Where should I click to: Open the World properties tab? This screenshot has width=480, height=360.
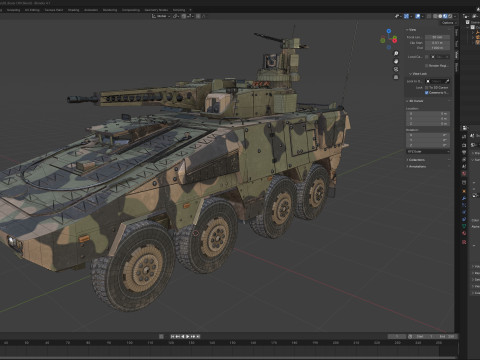[x=464, y=173]
